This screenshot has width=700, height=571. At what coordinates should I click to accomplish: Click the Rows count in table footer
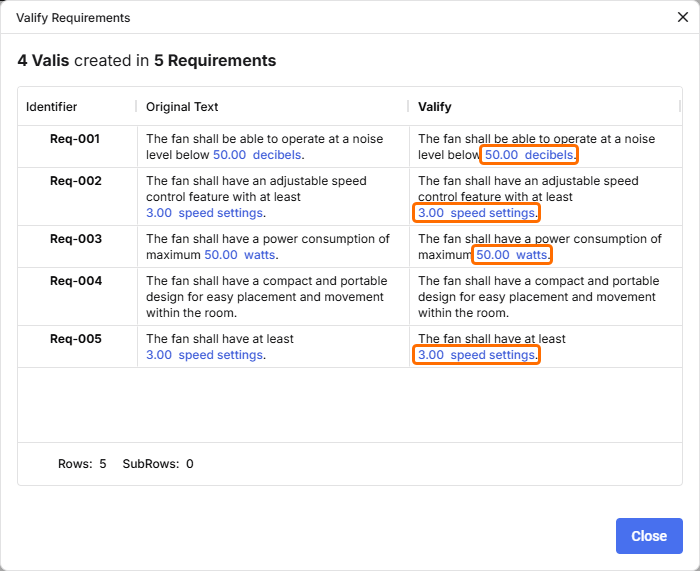pyautogui.click(x=82, y=464)
